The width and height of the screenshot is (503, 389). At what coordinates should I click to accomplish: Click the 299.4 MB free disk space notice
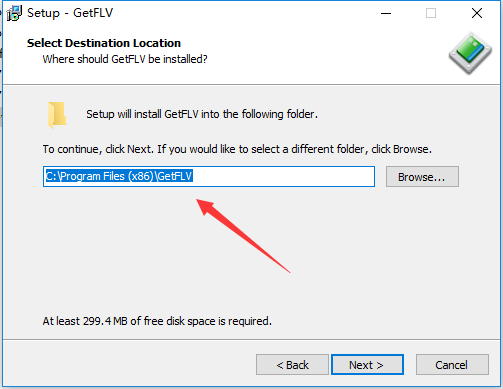coord(157,321)
